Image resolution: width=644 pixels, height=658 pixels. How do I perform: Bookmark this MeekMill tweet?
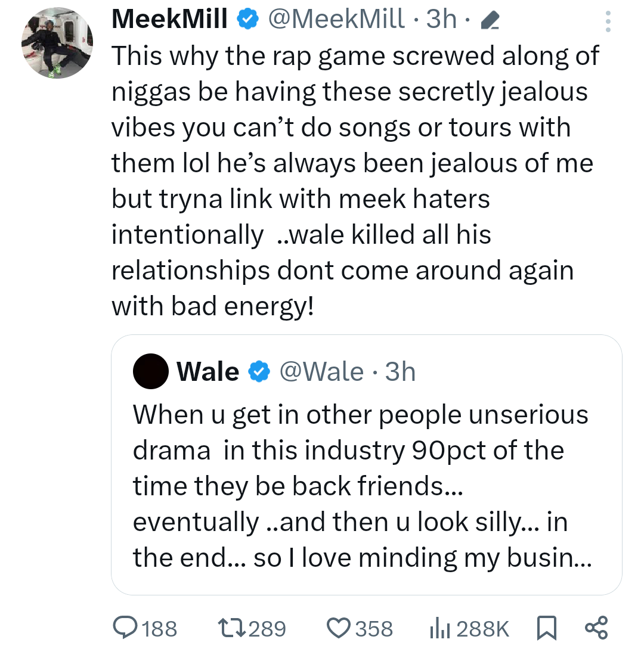pyautogui.click(x=546, y=629)
